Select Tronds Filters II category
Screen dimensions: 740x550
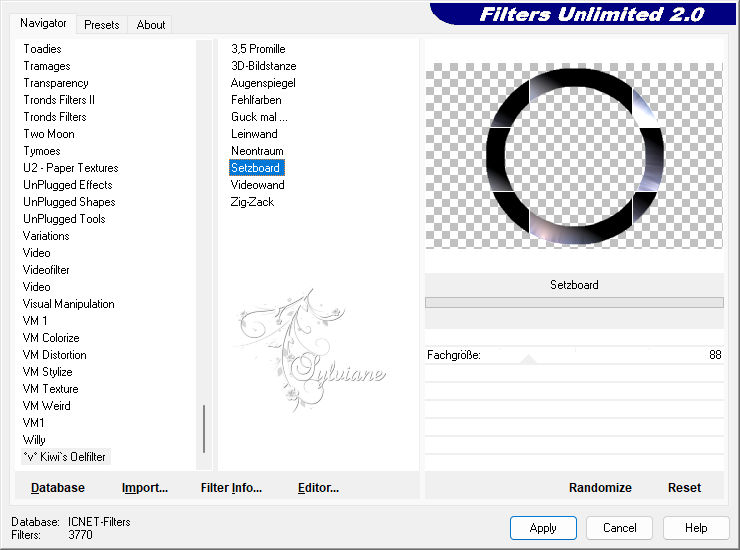point(59,100)
